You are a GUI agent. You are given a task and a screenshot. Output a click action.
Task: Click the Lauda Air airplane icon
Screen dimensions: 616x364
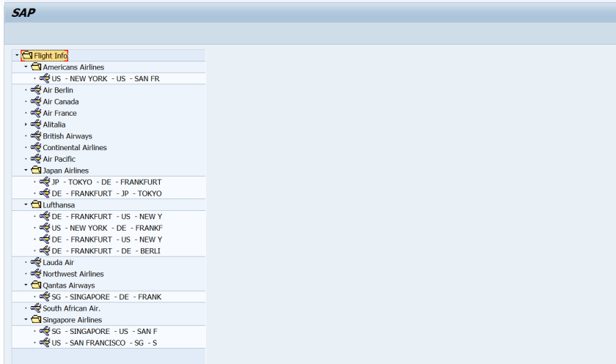(x=36, y=262)
